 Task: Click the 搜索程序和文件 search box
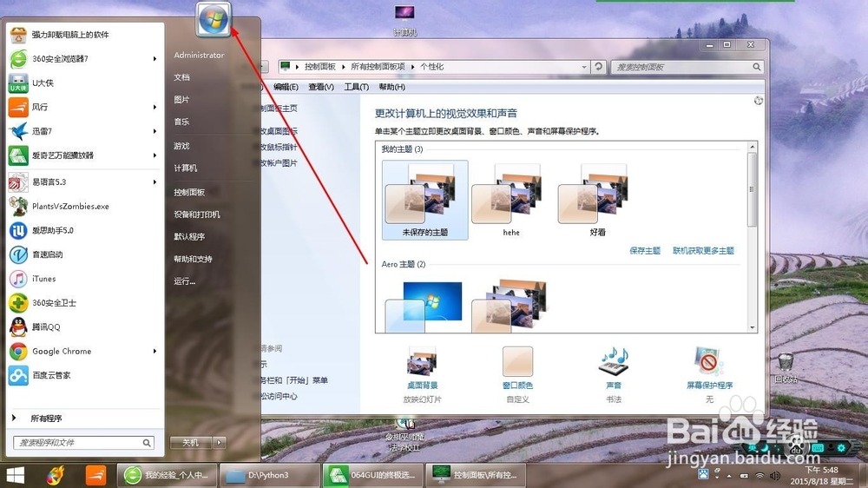(84, 443)
